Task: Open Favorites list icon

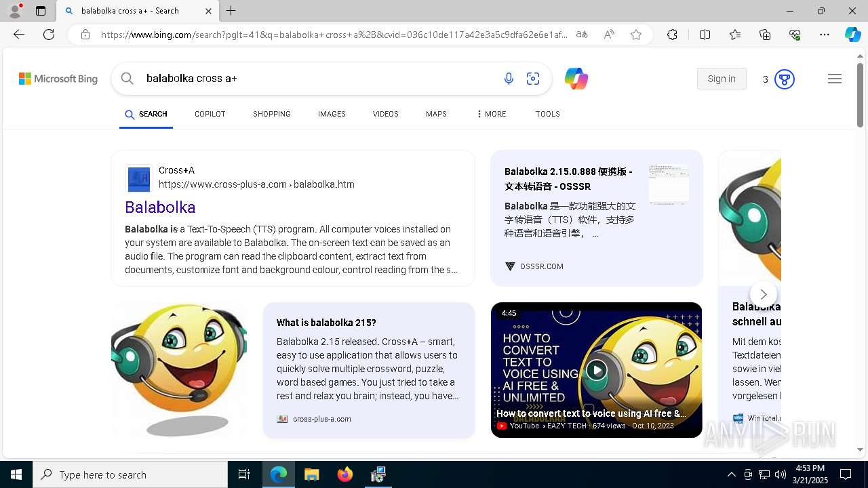Action: [735, 35]
